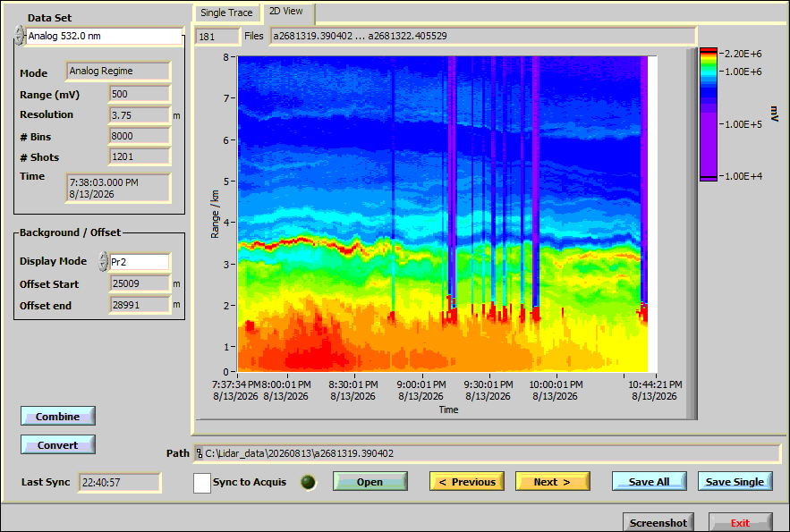
Task: Click the red Exit button
Action: coord(740,522)
